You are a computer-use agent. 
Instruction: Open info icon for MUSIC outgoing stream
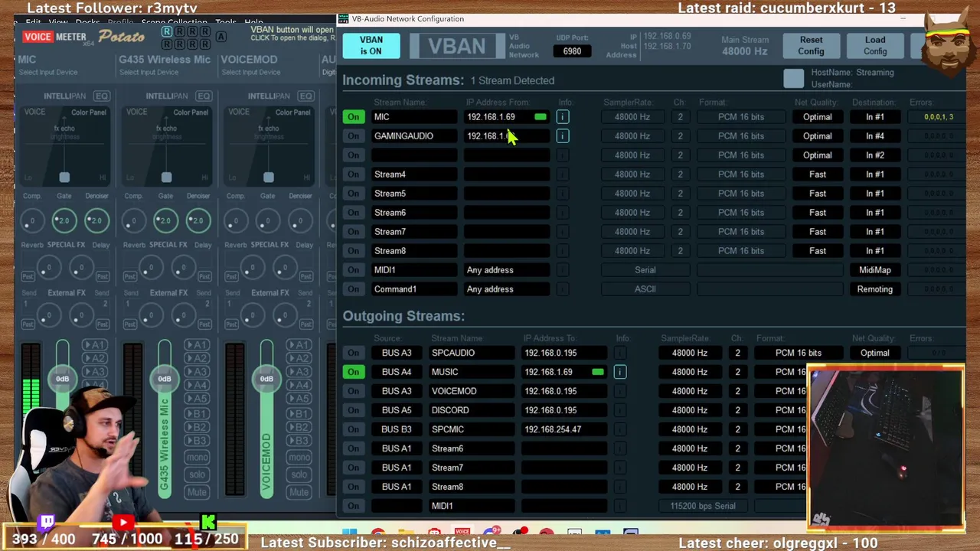[620, 372]
